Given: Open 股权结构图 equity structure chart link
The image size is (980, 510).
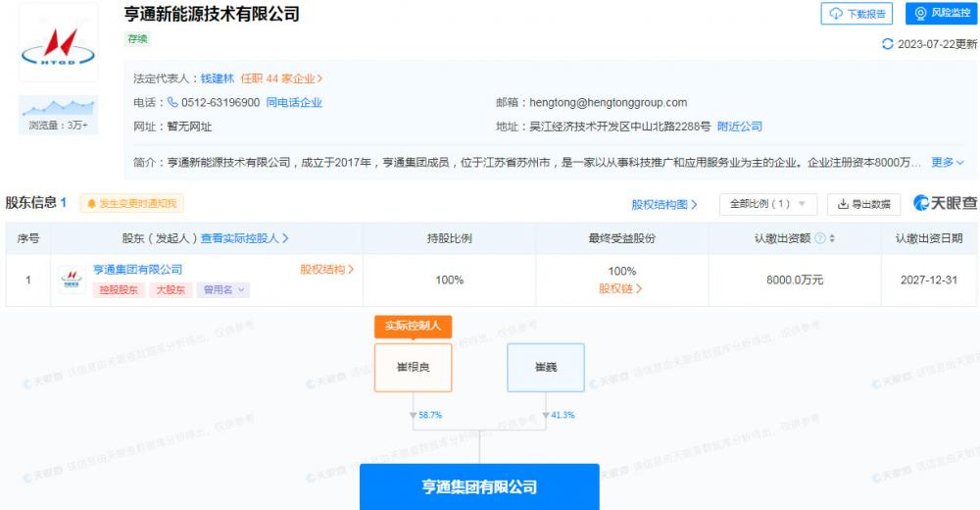Looking at the screenshot, I should (x=663, y=205).
